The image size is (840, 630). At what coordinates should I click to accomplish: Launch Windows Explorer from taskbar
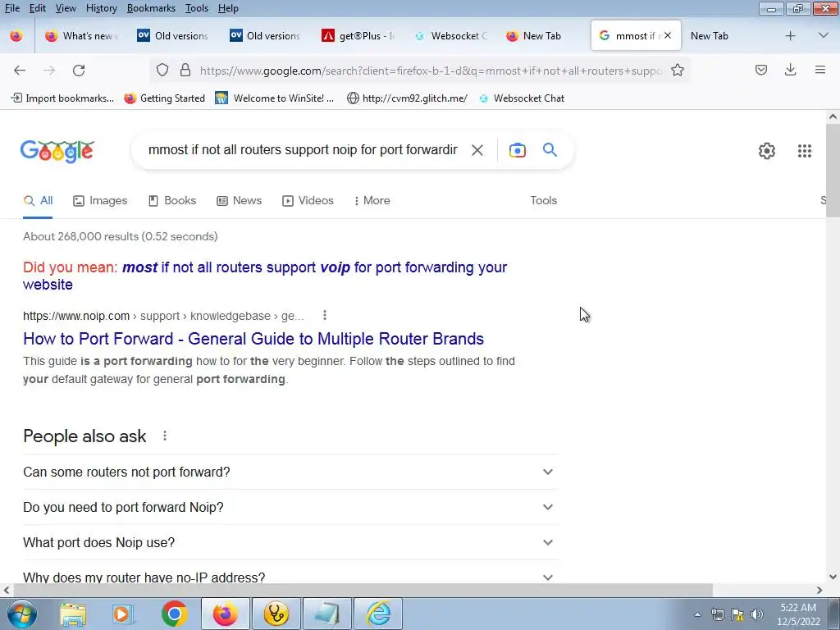[73, 614]
